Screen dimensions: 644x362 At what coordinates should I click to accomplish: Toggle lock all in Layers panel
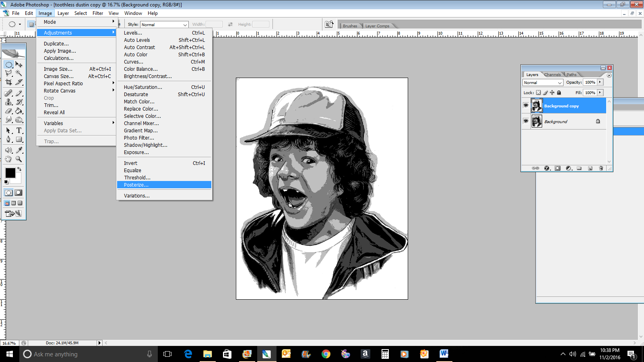[x=559, y=93]
